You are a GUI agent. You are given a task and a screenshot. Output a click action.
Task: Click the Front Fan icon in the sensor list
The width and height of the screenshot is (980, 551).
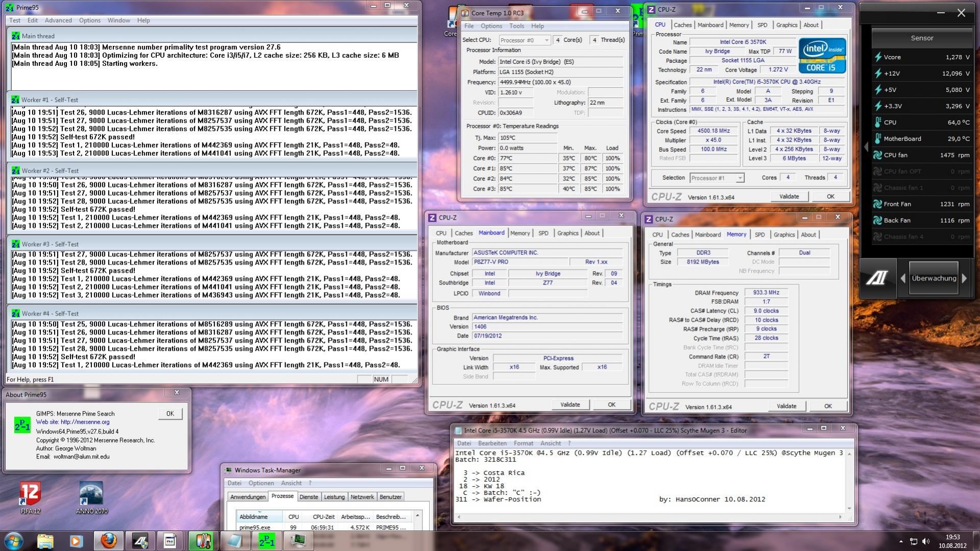coord(878,204)
